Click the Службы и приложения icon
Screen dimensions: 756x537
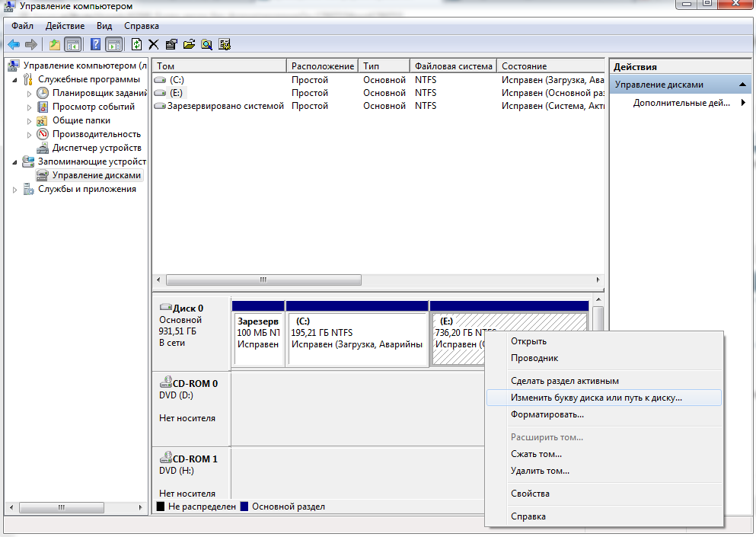point(28,189)
